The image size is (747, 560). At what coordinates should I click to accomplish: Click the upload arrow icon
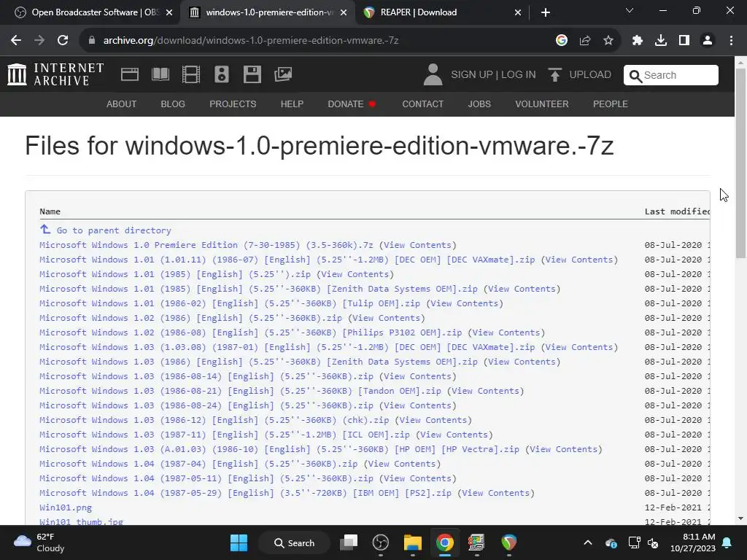554,75
